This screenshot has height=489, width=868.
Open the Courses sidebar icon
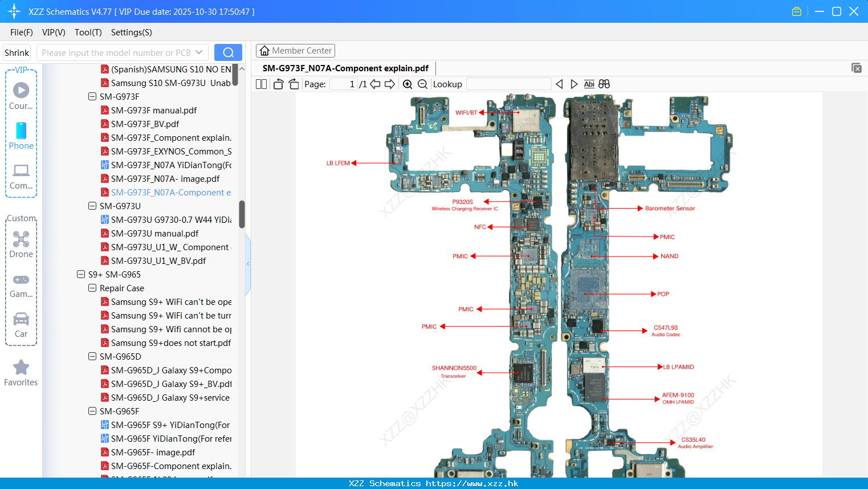point(21,96)
